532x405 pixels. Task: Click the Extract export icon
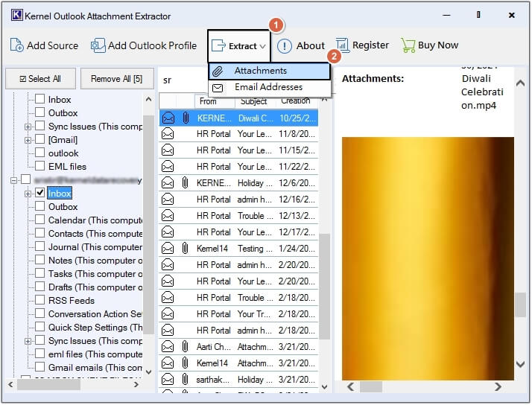[x=218, y=45]
